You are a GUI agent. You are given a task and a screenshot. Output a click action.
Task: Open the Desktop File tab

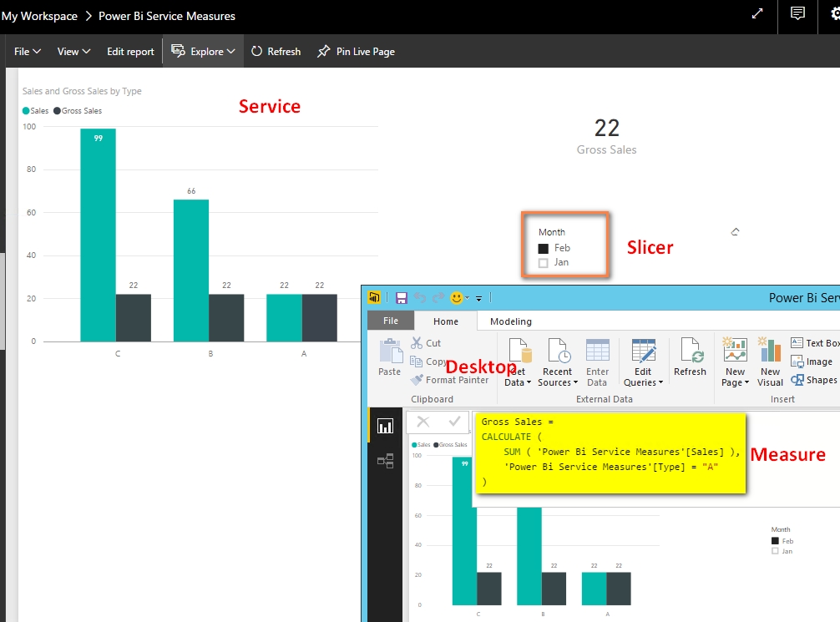coord(391,321)
